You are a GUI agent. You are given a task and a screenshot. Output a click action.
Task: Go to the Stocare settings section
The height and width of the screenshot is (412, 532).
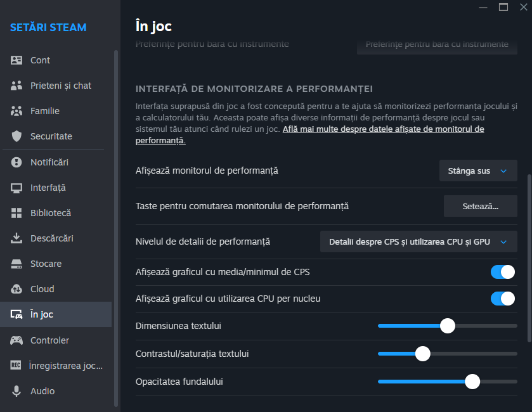tap(46, 264)
